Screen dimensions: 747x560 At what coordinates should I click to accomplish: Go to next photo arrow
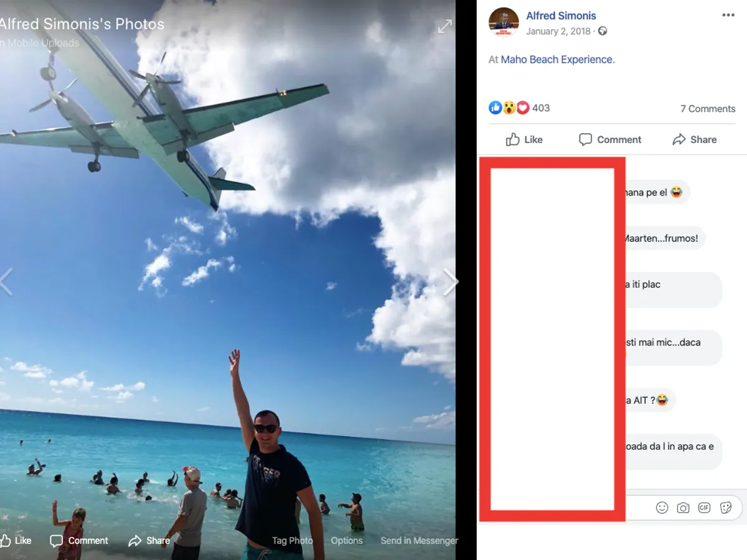[450, 282]
